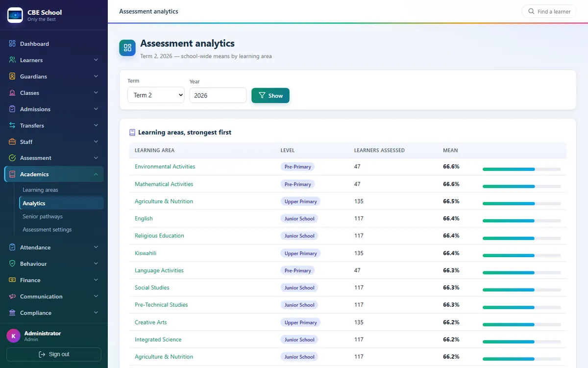Open the English learning area link
The image size is (588, 368).
(144, 218)
